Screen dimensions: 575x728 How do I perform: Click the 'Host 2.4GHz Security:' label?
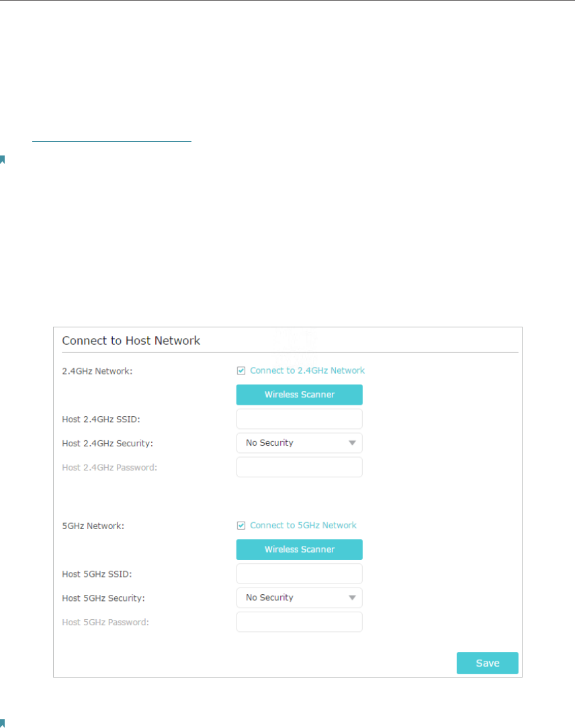pyautogui.click(x=107, y=444)
